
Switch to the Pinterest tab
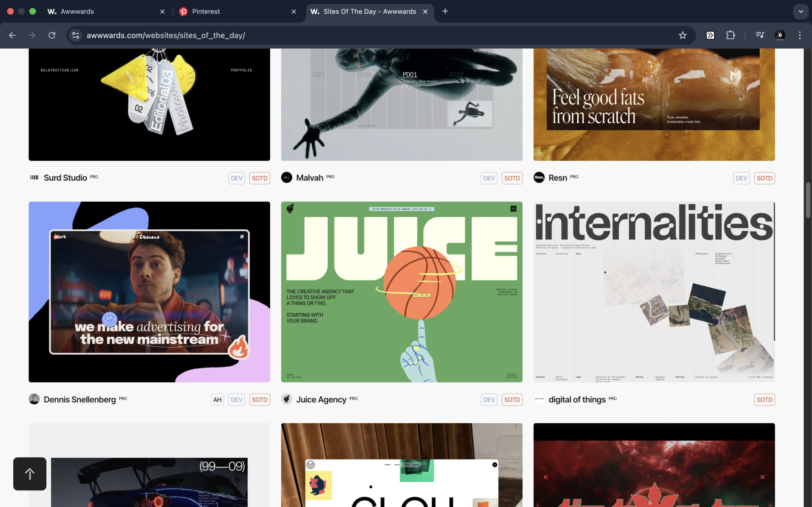click(235, 11)
